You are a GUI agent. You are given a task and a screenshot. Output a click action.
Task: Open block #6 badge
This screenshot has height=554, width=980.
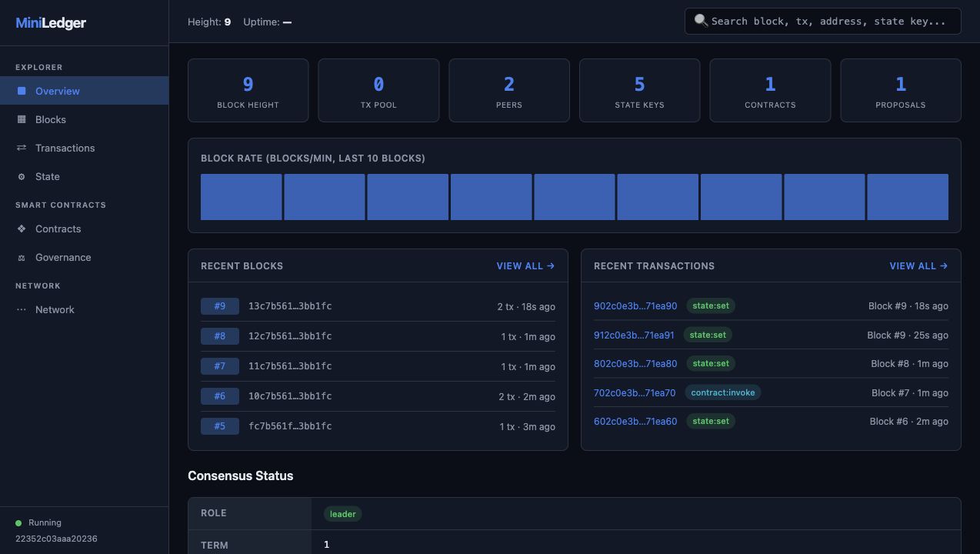tap(220, 396)
